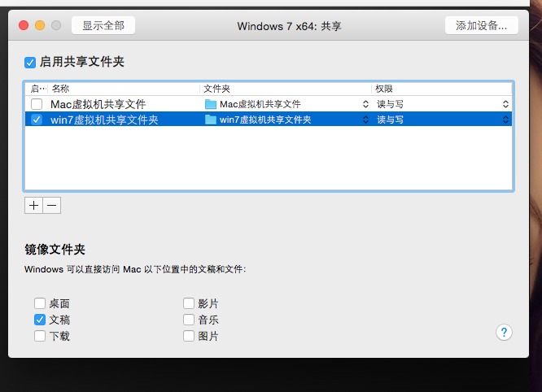
Task: Enable the Mac虚拟机共享文件 row checkbox
Action: click(x=37, y=104)
